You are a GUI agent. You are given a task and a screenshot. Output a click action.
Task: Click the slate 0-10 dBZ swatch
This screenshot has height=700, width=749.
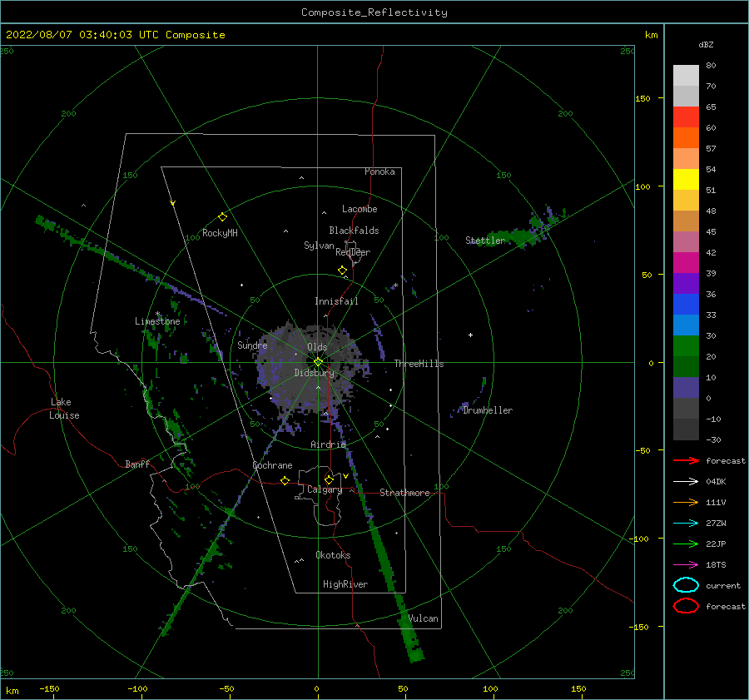tap(686, 388)
